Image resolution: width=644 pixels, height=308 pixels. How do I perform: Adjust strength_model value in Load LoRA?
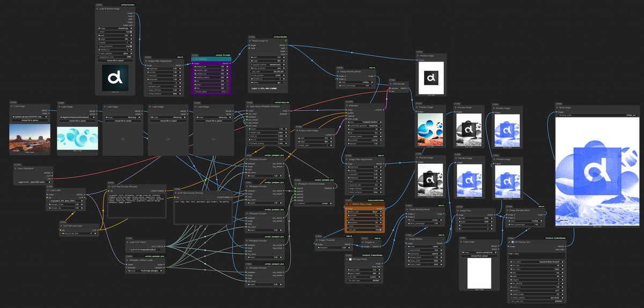[x=64, y=204]
